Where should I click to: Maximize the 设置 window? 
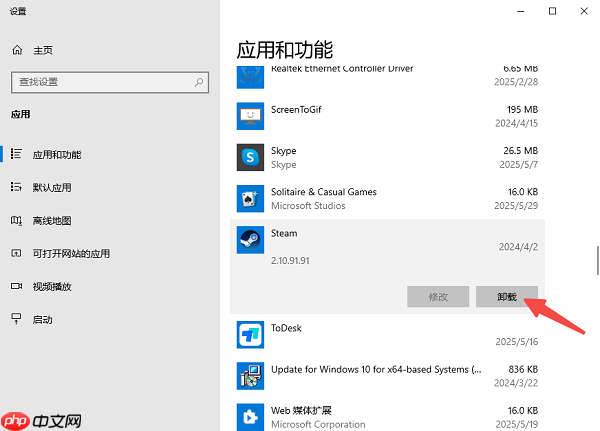click(552, 11)
